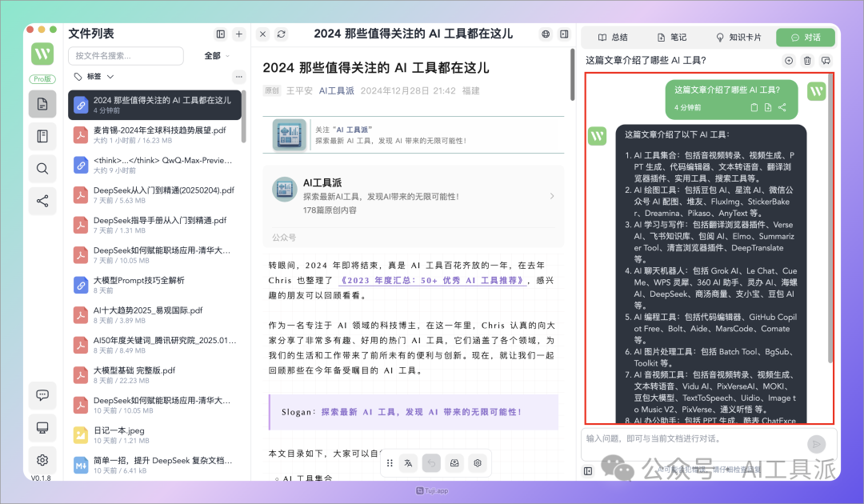This screenshot has height=504, width=864.
Task: Open the AI工具派 author link
Action: 336,91
